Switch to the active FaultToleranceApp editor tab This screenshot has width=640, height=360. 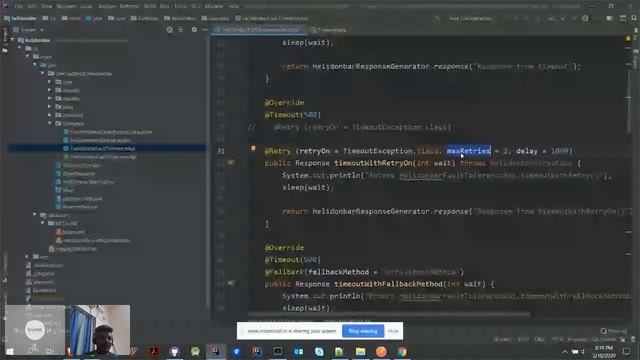click(260, 30)
